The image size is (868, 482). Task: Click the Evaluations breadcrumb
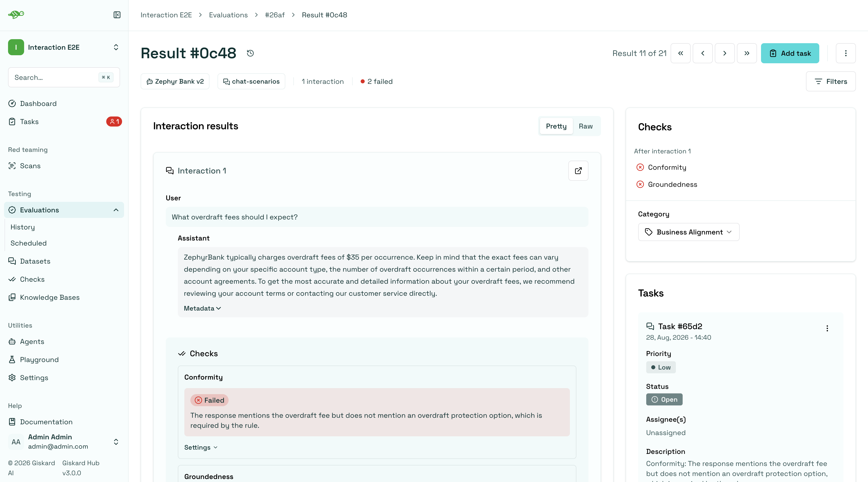click(x=228, y=15)
